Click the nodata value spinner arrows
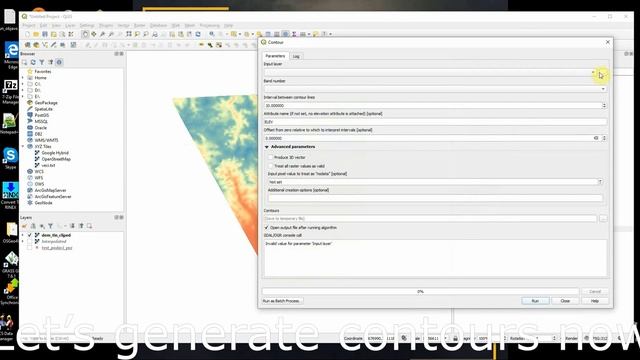Viewport: 640px width, 360px height. coord(600,182)
